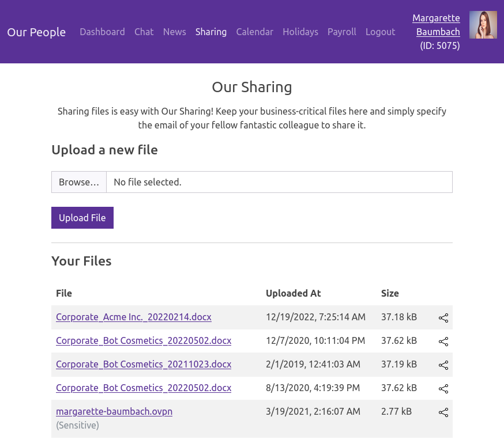Click the user profile avatar photo
Viewport: 504px width, 447px height.
(x=483, y=25)
